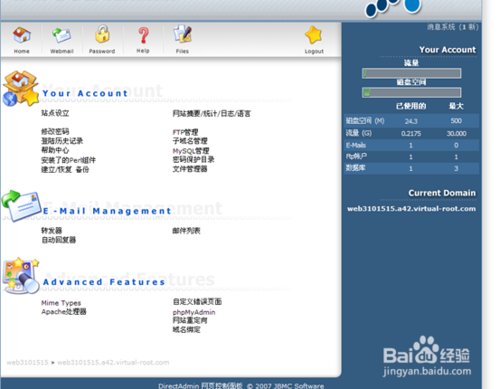500x389 pixels.
Task: Click the Advanced Features monitor icon
Action: 21,276
